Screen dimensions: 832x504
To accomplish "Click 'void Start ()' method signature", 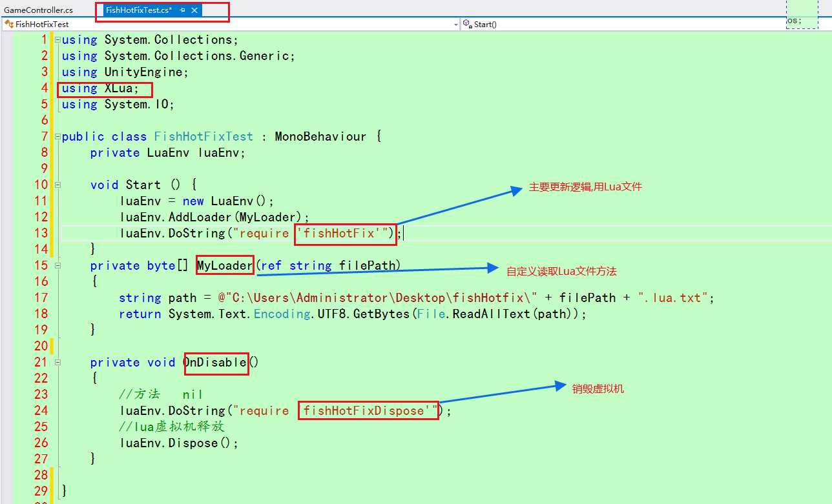I will coord(135,185).
